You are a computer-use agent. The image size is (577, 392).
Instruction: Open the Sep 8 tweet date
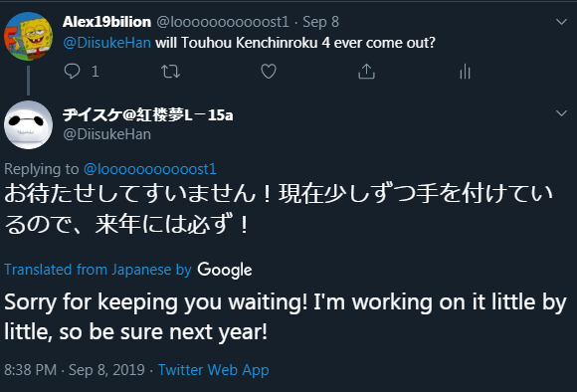pyautogui.click(x=320, y=22)
